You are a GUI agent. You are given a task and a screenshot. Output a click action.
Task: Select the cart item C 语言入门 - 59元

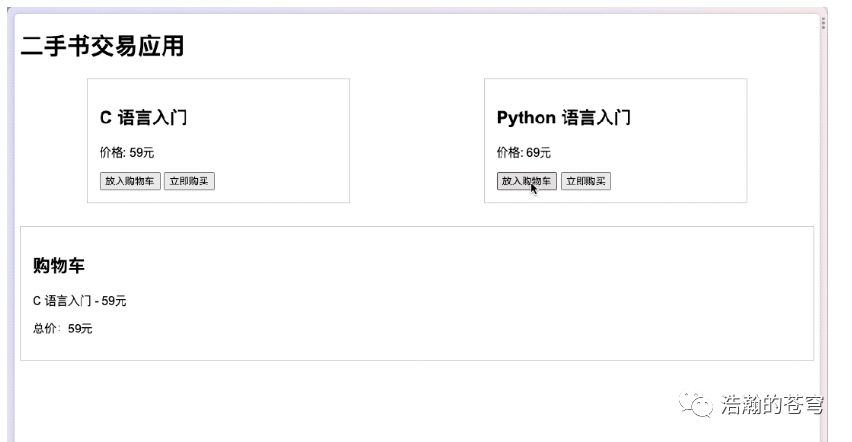80,301
